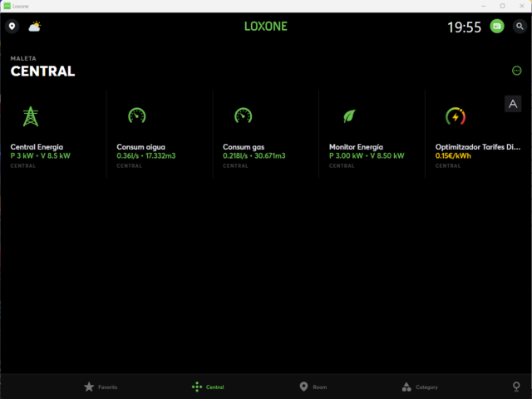Open search with the magnifier icon
Image resolution: width=532 pixels, height=399 pixels.
pyautogui.click(x=520, y=26)
